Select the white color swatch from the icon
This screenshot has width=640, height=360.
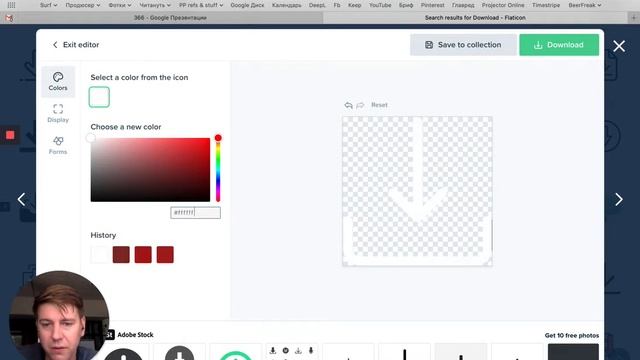tap(99, 97)
